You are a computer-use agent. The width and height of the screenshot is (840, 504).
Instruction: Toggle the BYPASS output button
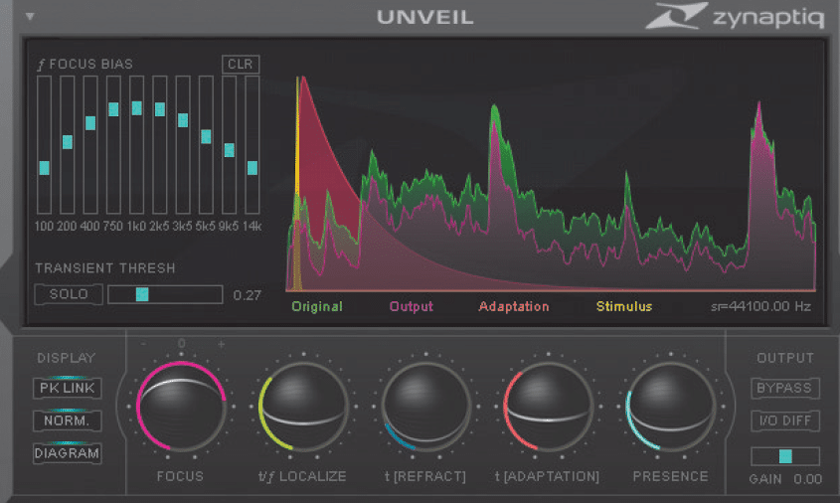(x=784, y=388)
